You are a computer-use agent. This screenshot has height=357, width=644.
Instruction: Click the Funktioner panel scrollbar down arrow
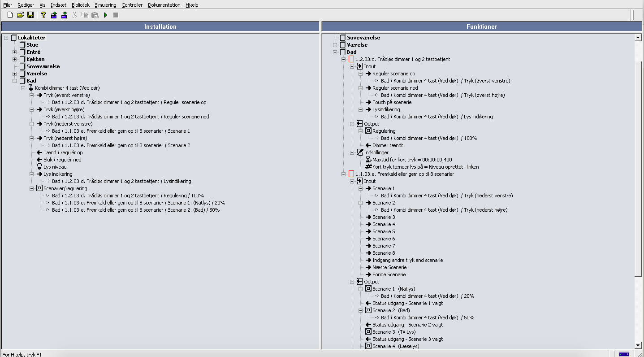pos(638,345)
